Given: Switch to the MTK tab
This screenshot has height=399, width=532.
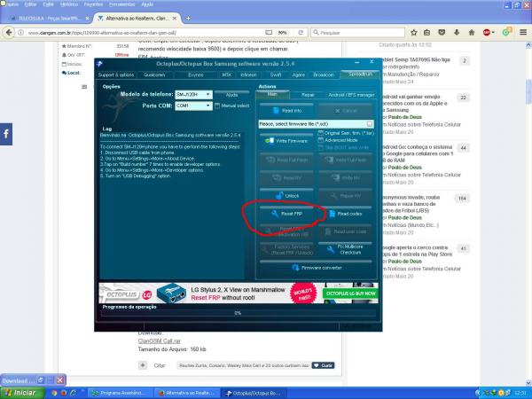Looking at the screenshot, I should point(227,74).
